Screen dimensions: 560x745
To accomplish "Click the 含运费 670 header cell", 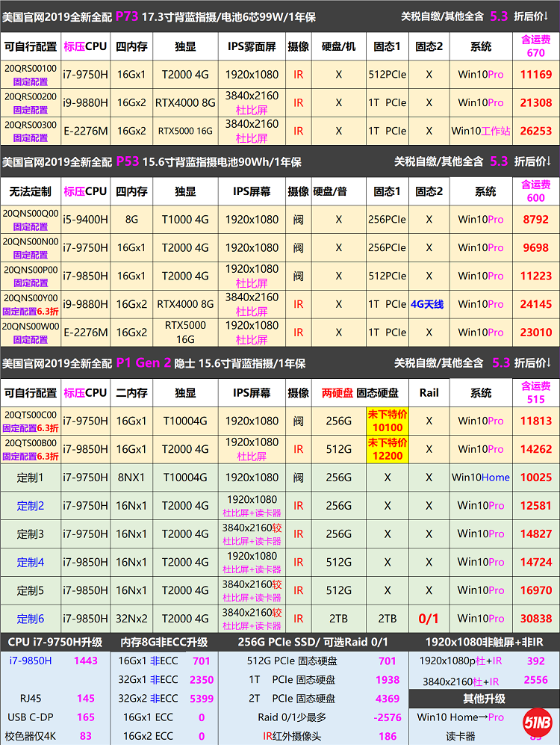I will tap(535, 46).
